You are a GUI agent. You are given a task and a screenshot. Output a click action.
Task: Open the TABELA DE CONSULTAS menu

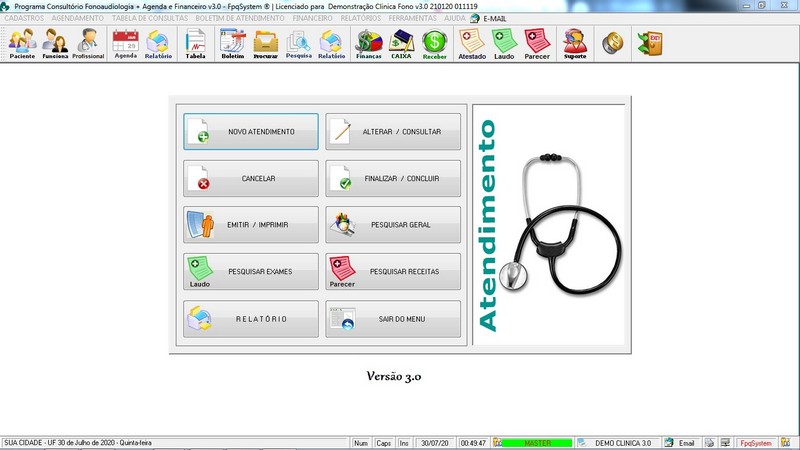150,18
